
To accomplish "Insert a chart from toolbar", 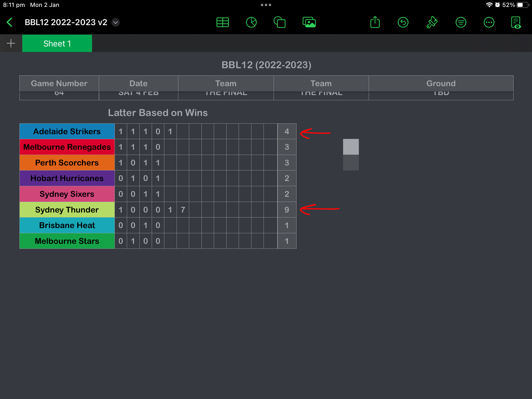I will click(251, 22).
